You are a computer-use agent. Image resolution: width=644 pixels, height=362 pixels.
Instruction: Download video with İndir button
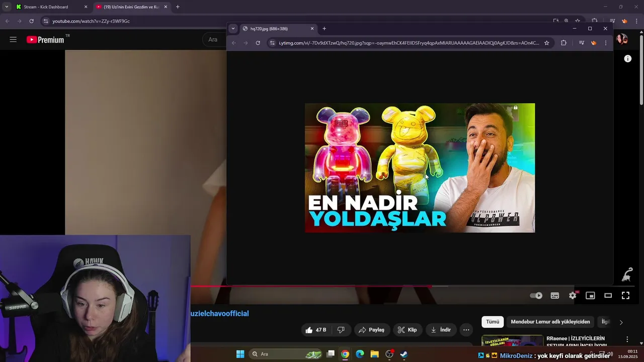(441, 330)
